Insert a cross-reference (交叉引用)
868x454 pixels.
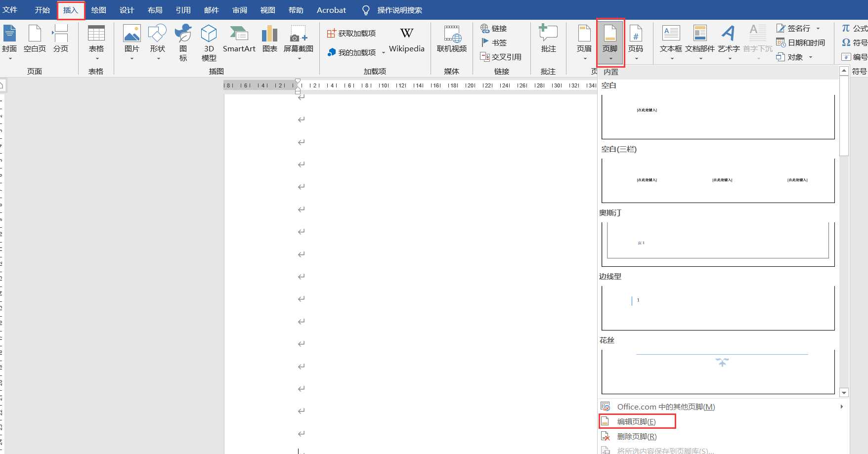[x=501, y=57]
